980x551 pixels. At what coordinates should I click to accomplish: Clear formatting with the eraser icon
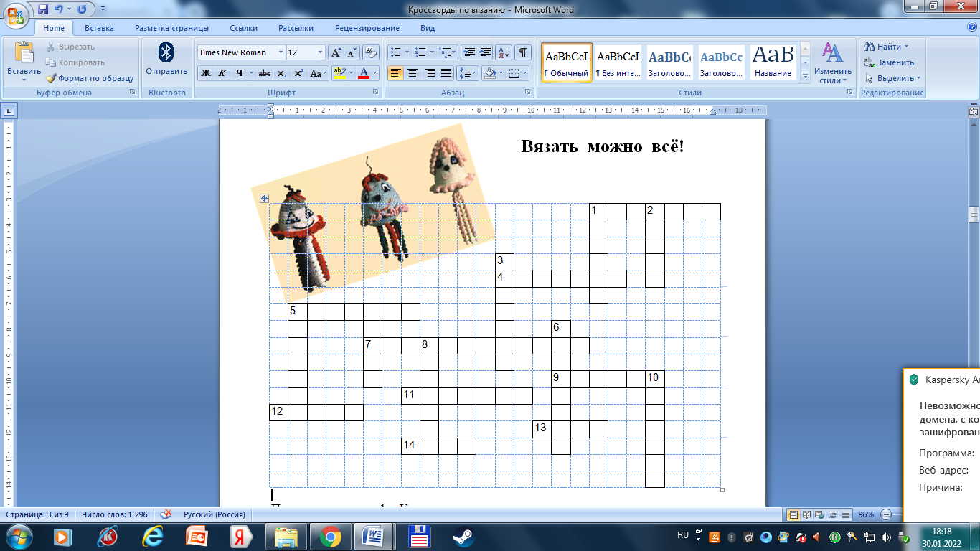click(x=371, y=52)
